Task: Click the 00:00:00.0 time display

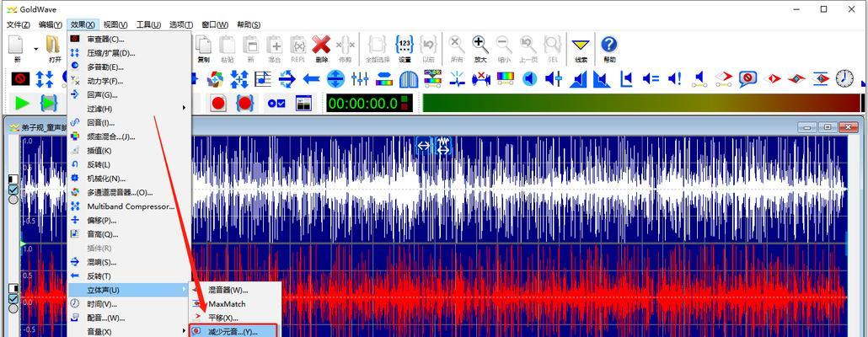Action: 369,103
